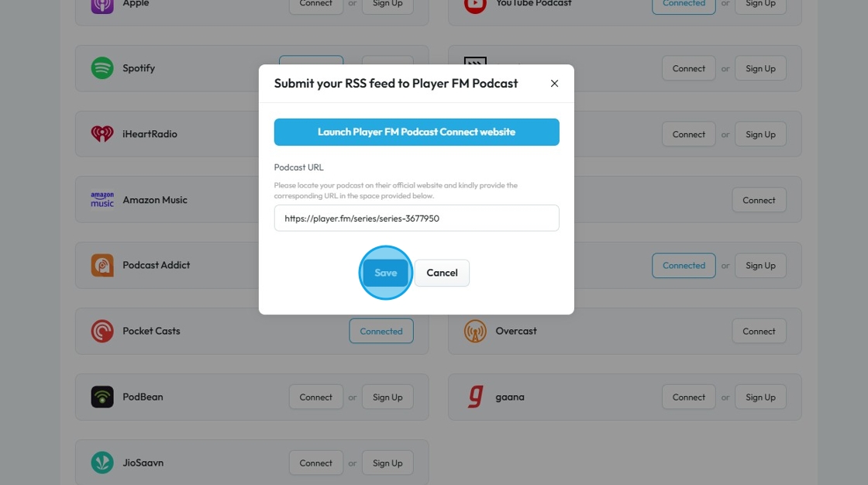Close the Player FM dialog
Viewport: 868px width, 485px height.
pyautogui.click(x=554, y=84)
